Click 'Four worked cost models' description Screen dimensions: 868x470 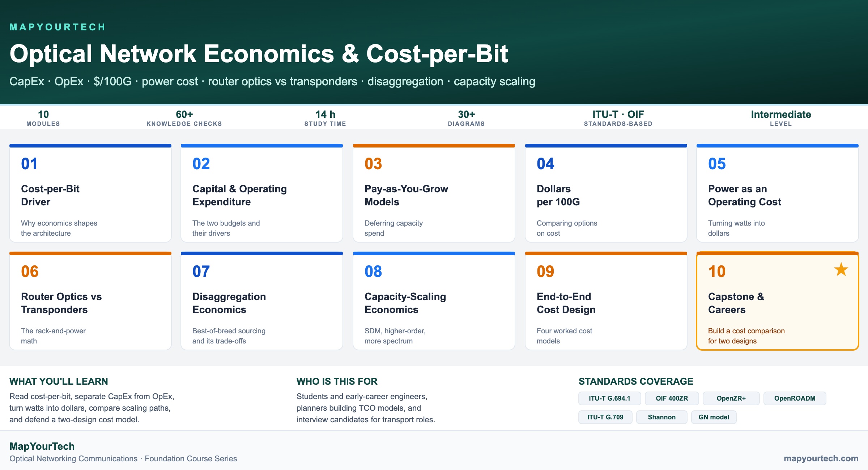(x=564, y=336)
